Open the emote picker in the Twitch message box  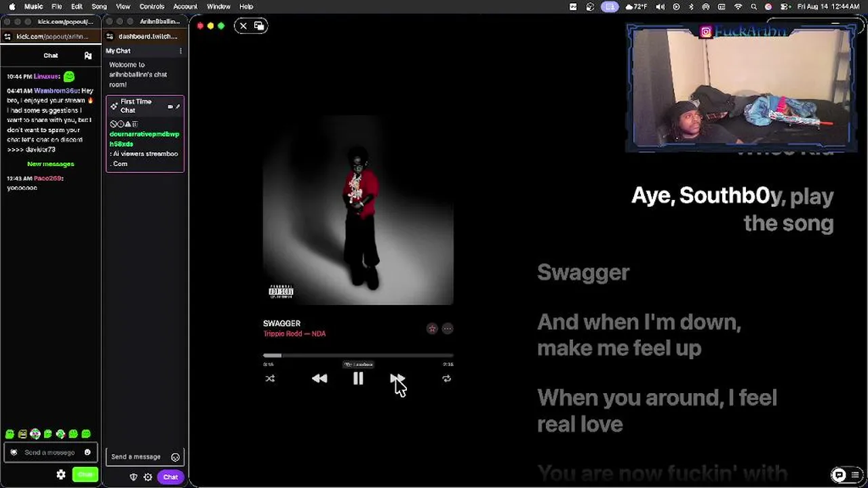pyautogui.click(x=176, y=457)
